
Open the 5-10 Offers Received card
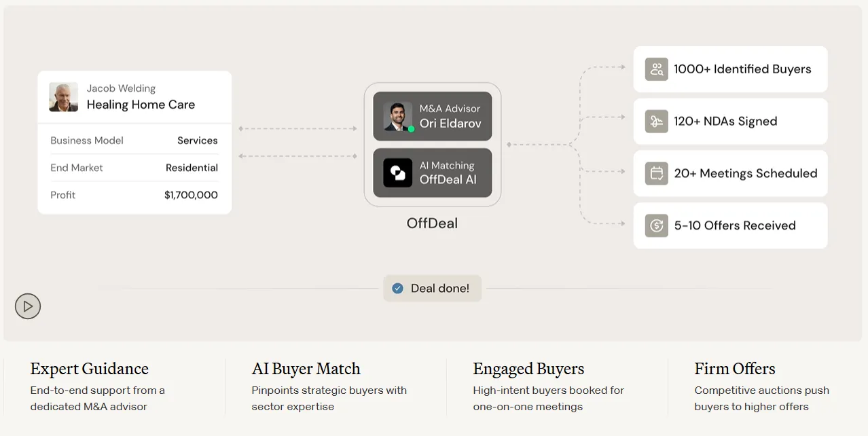pos(730,225)
